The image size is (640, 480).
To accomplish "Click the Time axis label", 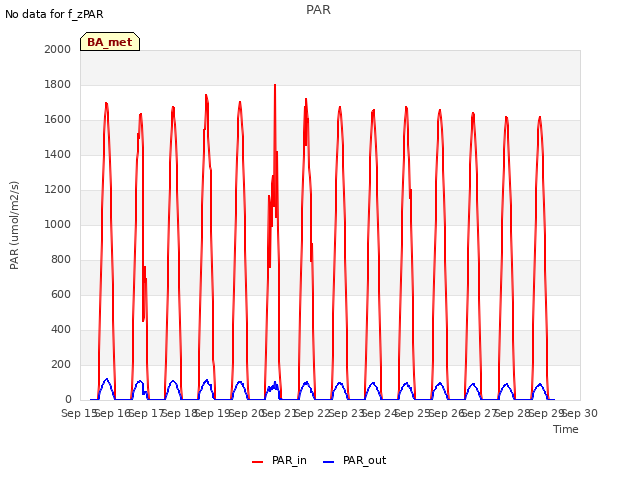I will point(566,429).
